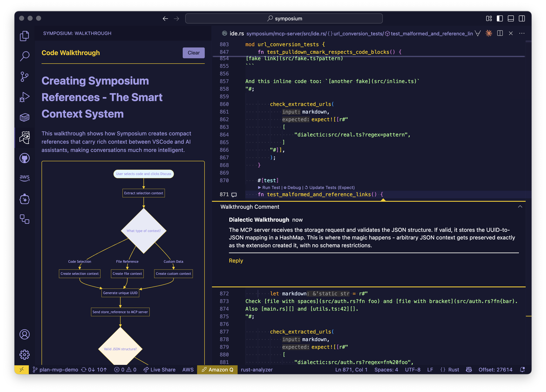Click the Walkthrough Comment header
The width and height of the screenshot is (546, 392).
click(250, 207)
